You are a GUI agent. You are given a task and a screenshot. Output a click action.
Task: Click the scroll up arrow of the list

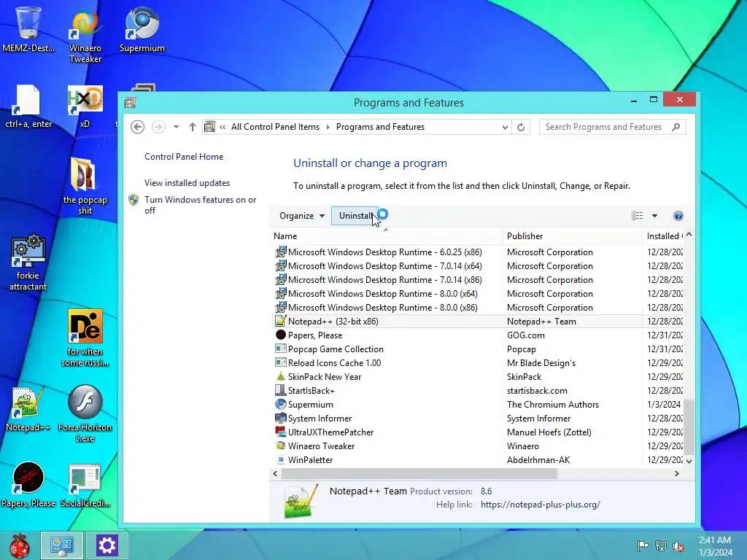(x=689, y=236)
